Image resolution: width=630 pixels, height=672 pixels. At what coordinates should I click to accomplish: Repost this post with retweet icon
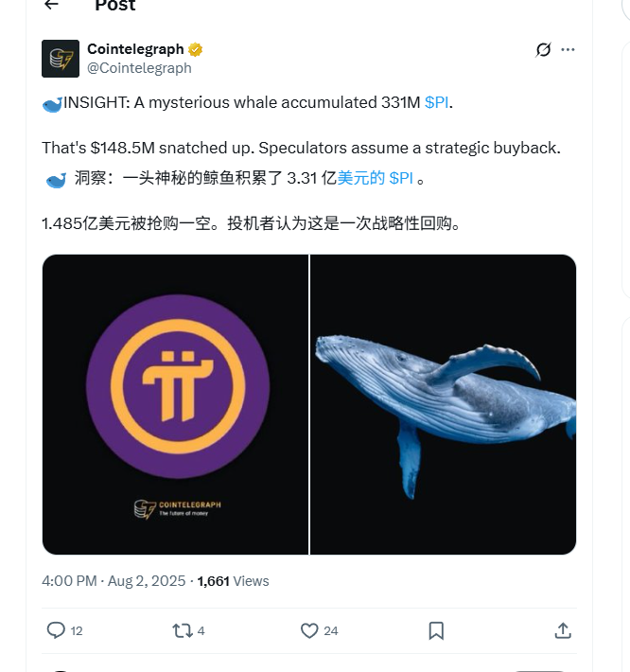(x=183, y=631)
